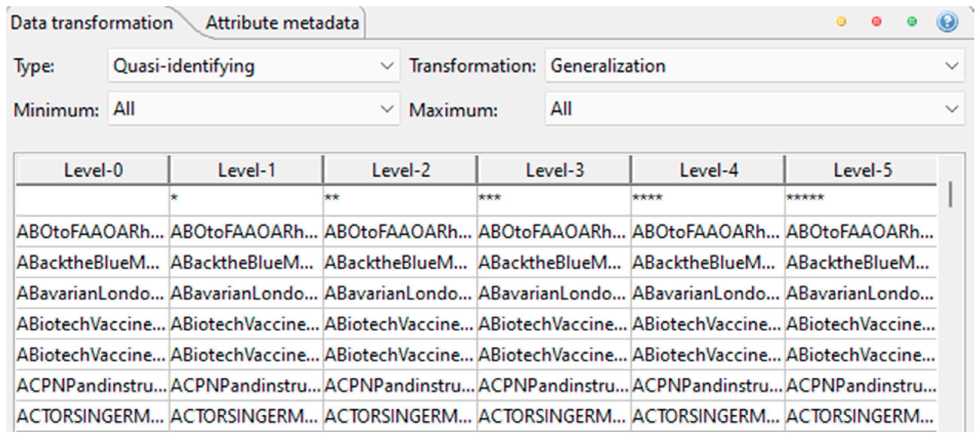
Task: Expand the Maximum level dropdown
Action: pyautogui.click(x=754, y=109)
